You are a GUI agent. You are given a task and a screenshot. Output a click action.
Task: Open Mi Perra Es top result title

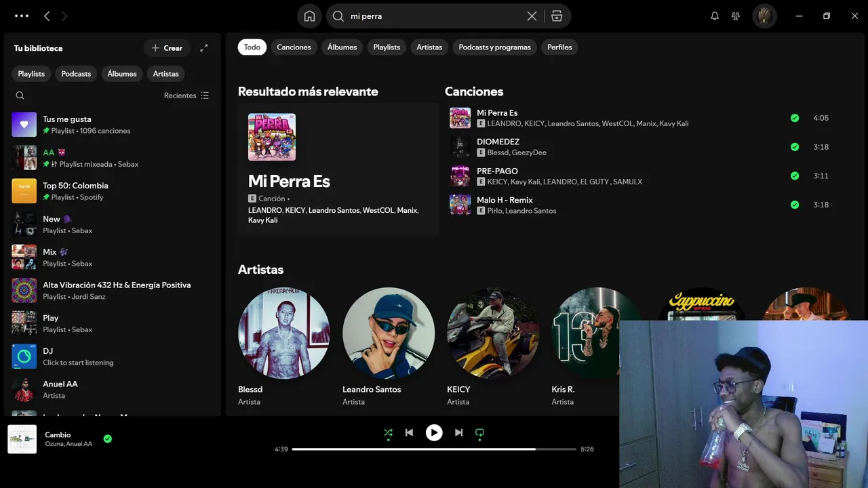click(289, 181)
